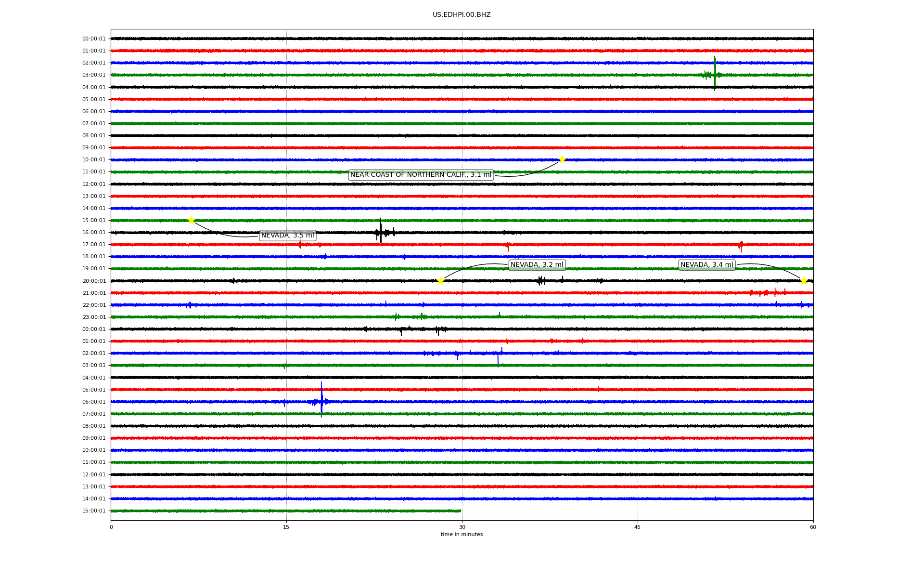The width and height of the screenshot is (924, 578).
Task: Click the blue spike on the lower 06:00:01 trace
Action: point(321,401)
